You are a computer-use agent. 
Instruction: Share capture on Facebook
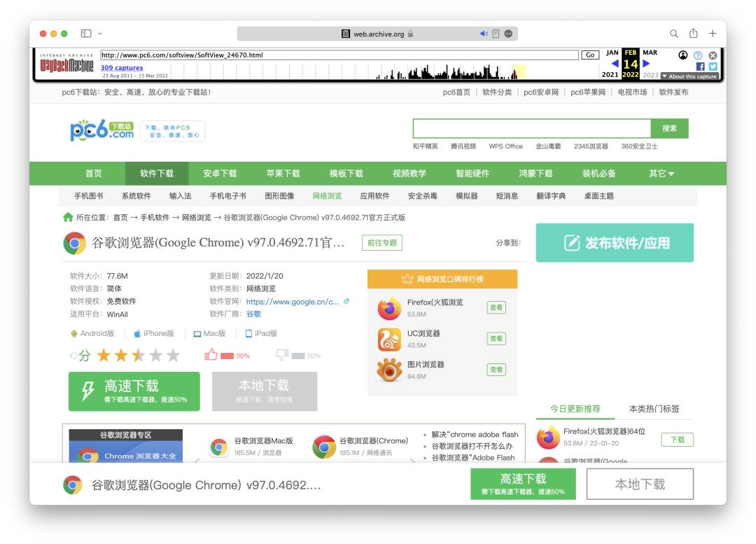(701, 67)
